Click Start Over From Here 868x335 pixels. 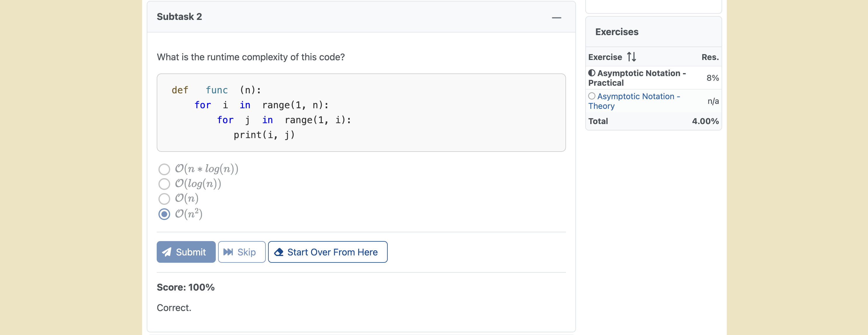327,252
